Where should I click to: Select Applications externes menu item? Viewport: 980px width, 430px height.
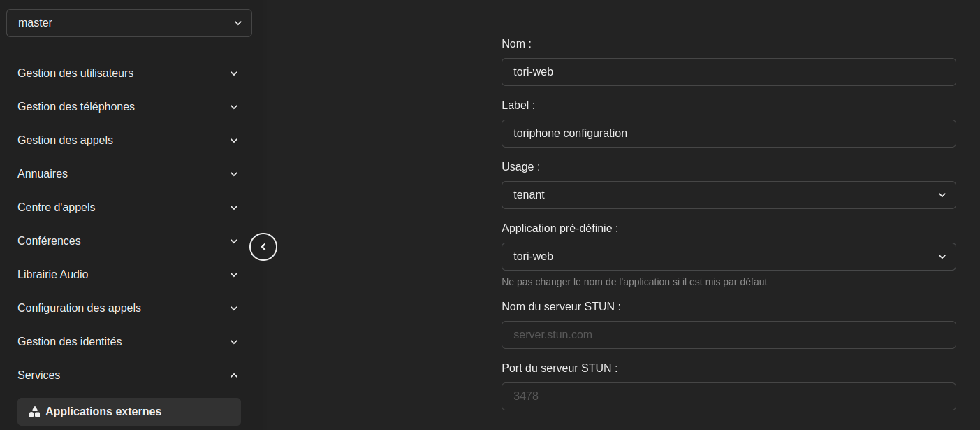pyautogui.click(x=103, y=412)
